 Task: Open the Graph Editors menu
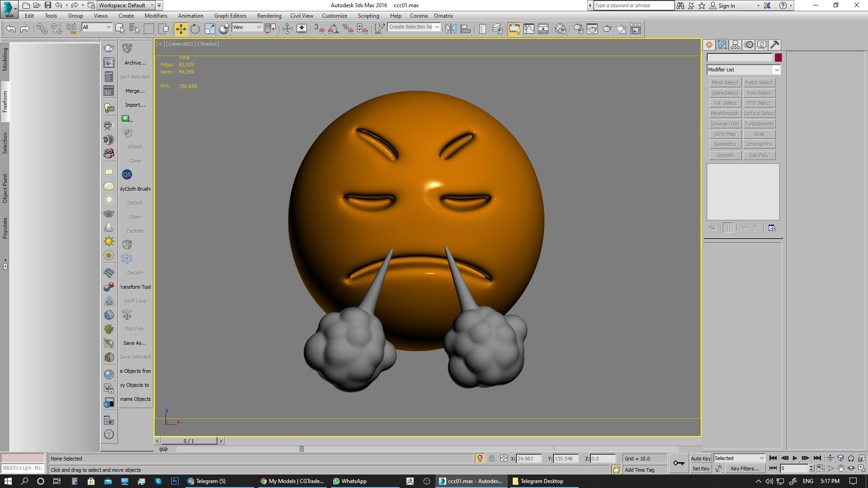click(x=230, y=15)
